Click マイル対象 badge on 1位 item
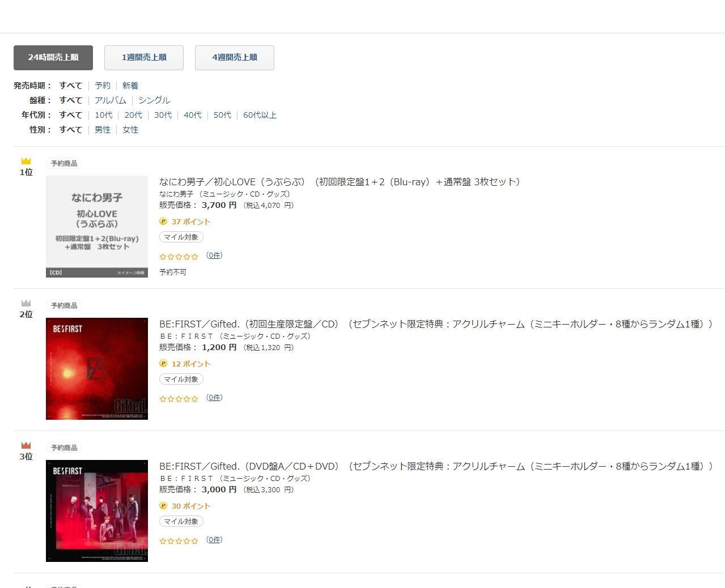This screenshot has height=588, width=725. tap(181, 237)
